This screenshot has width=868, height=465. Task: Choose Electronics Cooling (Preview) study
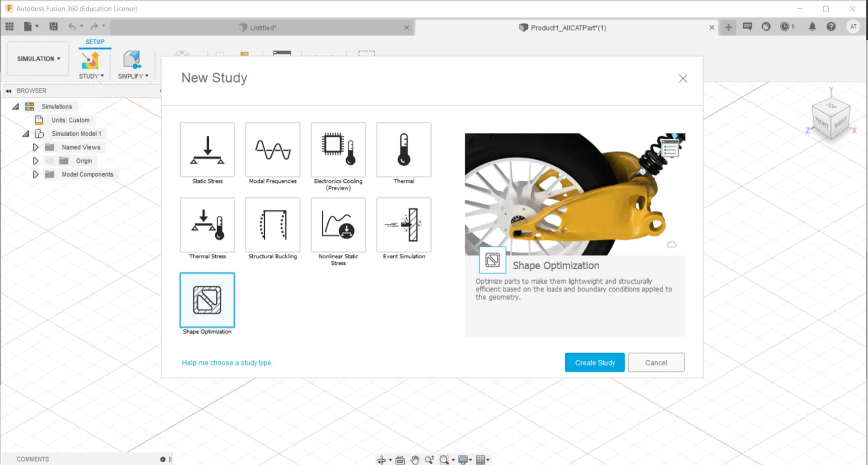click(x=339, y=150)
